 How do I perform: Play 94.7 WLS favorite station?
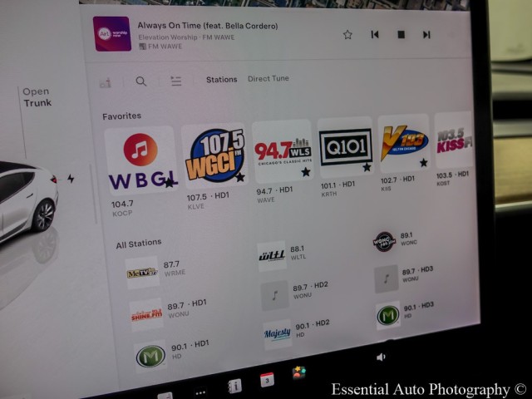(x=283, y=151)
